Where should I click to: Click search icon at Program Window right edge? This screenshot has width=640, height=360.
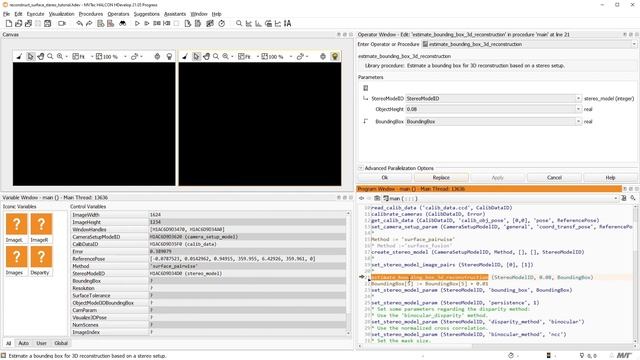click(633, 198)
